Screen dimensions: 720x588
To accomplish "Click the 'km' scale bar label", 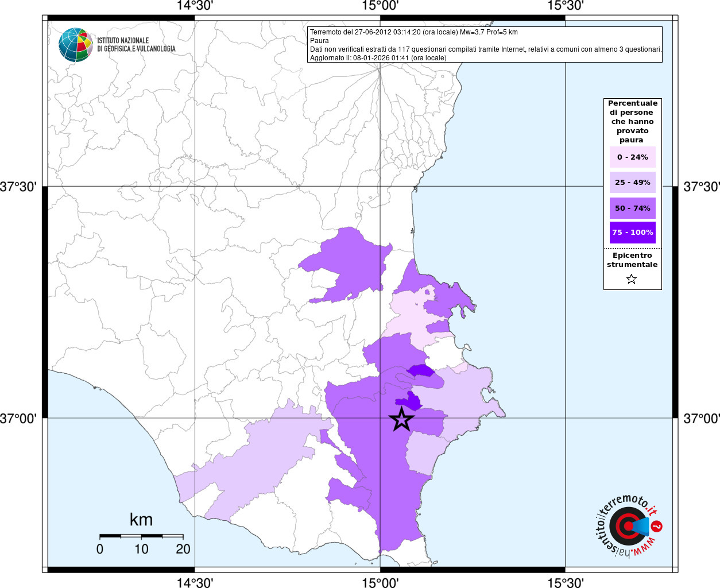I will (x=141, y=520).
